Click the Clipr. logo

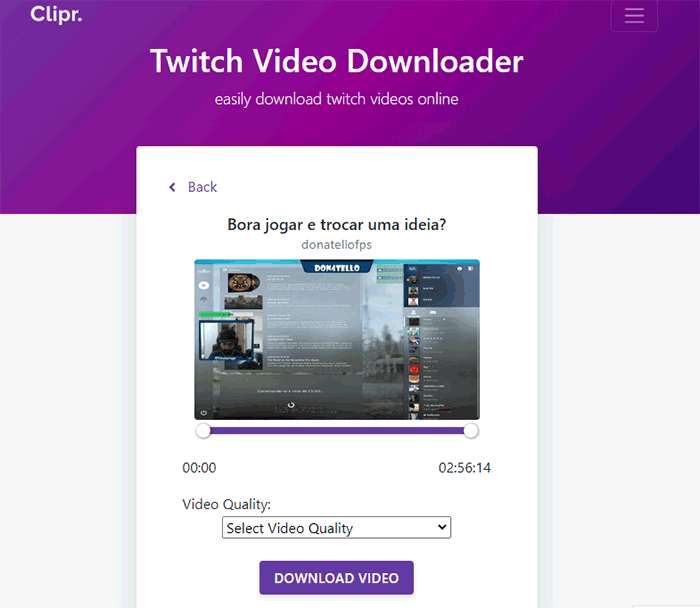click(x=56, y=14)
